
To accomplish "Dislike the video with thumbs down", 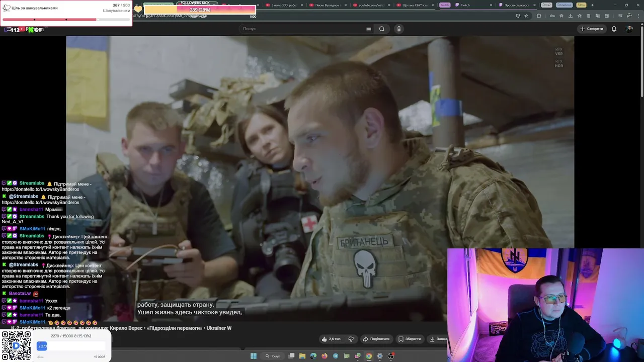I will coord(351,339).
